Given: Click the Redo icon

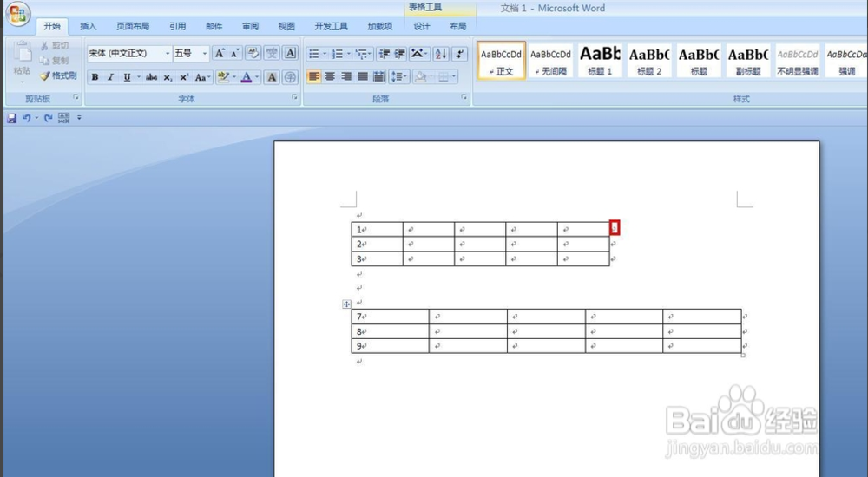Looking at the screenshot, I should (48, 118).
